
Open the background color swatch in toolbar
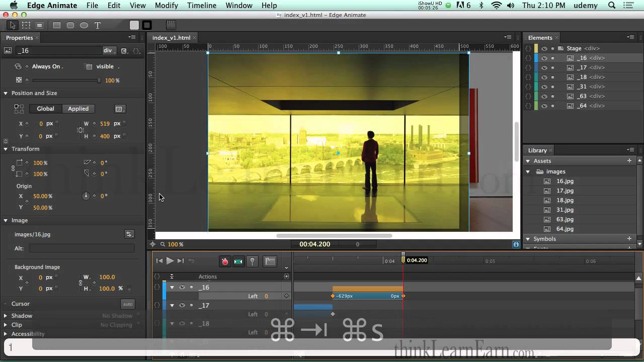point(134,25)
